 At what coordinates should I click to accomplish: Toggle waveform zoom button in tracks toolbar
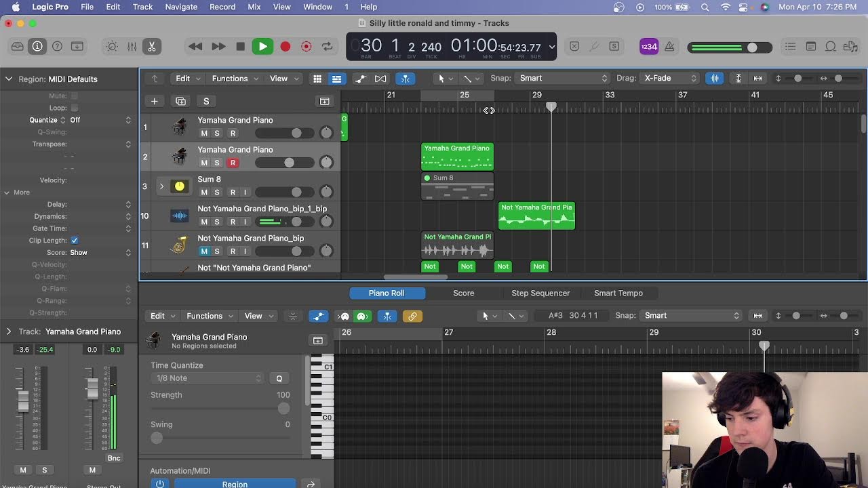tap(715, 78)
